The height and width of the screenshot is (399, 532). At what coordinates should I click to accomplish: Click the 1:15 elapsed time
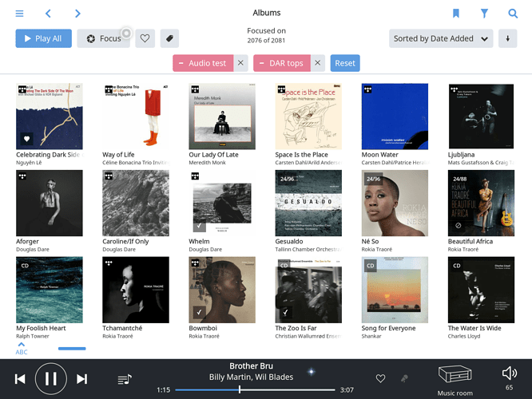pos(163,390)
